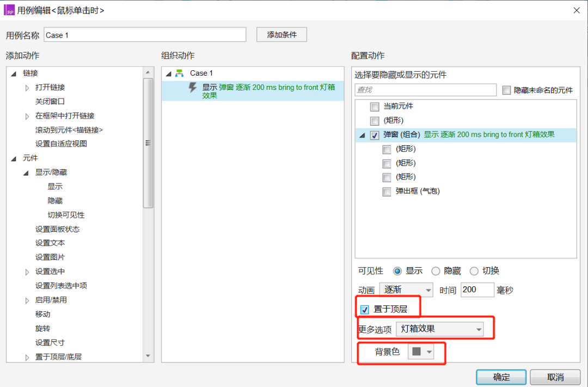Confirm with the 确定 button
The width and height of the screenshot is (588, 387).
[501, 377]
